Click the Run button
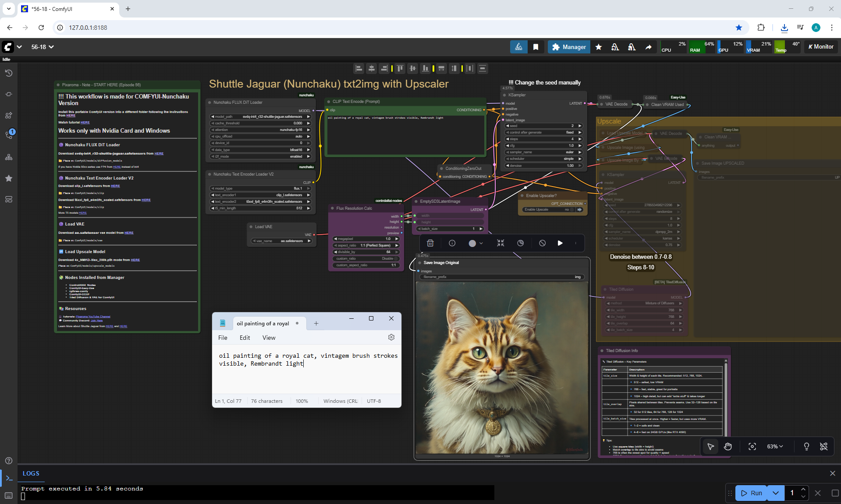Screen dimensions: 841x504 (x=752, y=493)
